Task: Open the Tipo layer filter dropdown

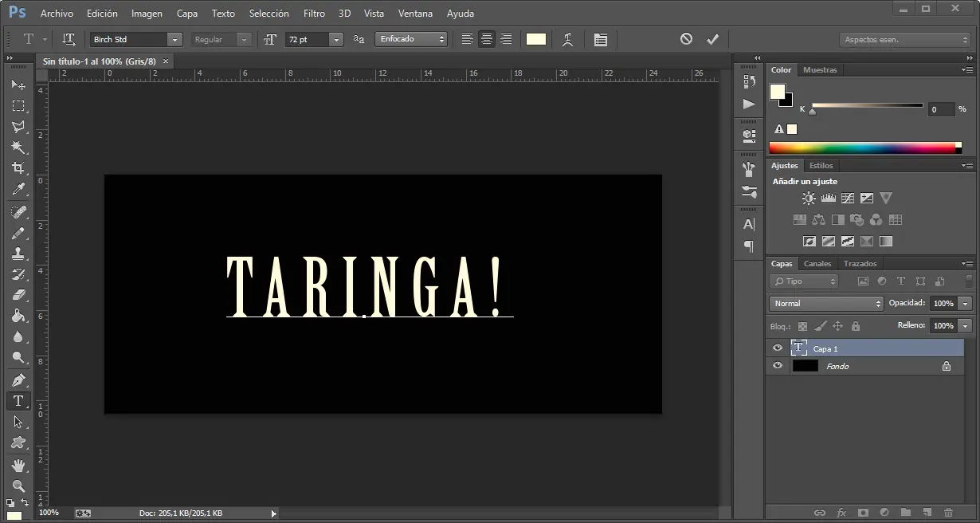Action: (804, 281)
